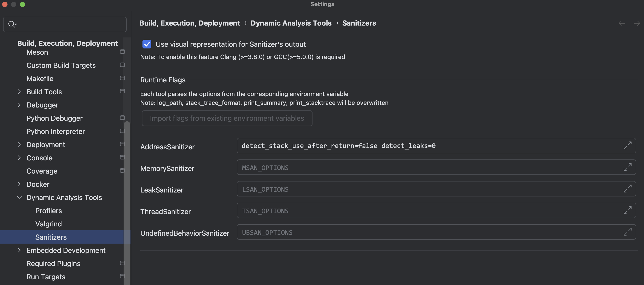Open the Coverage settings page
The width and height of the screenshot is (644, 285).
(42, 171)
